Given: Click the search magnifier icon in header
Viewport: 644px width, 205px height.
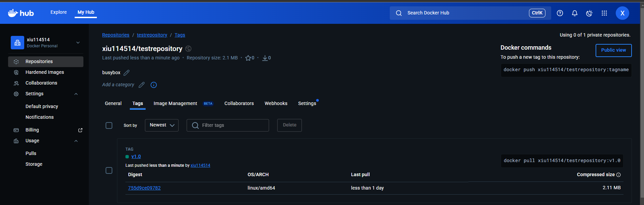Looking at the screenshot, I should [399, 13].
